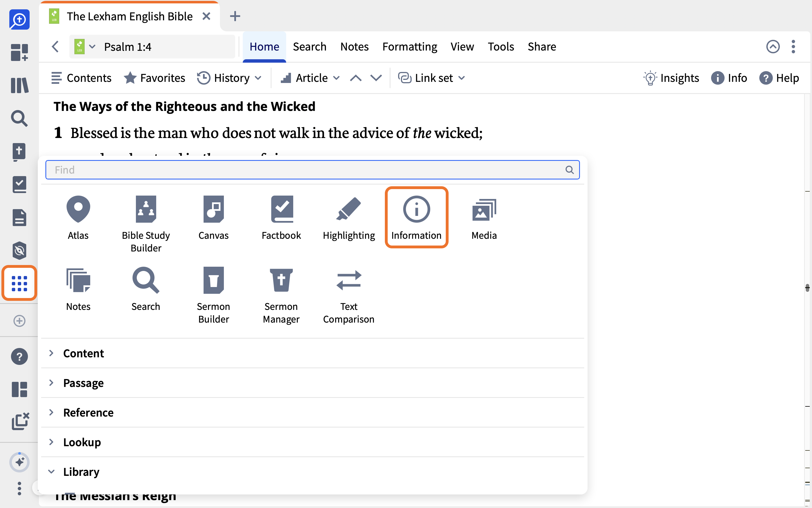Image resolution: width=812 pixels, height=508 pixels.
Task: Open the Insights panel
Action: point(671,78)
